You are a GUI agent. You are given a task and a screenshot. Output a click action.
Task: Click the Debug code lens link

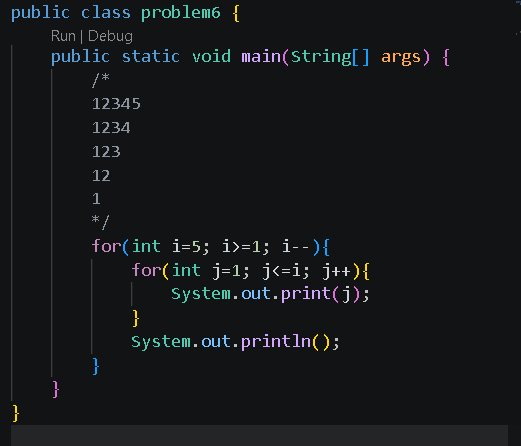110,36
